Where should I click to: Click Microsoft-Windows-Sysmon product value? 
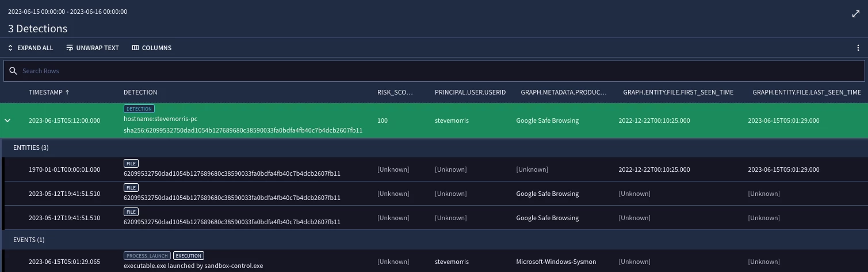[556, 262]
